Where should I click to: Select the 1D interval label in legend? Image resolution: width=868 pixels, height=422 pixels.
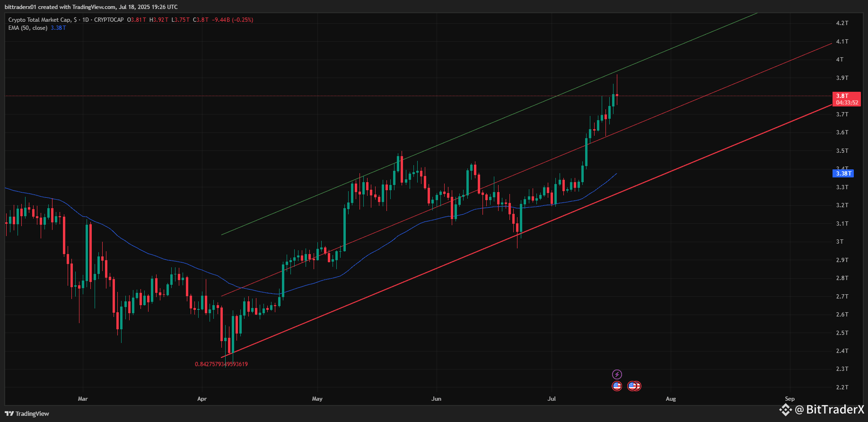pyautogui.click(x=86, y=20)
